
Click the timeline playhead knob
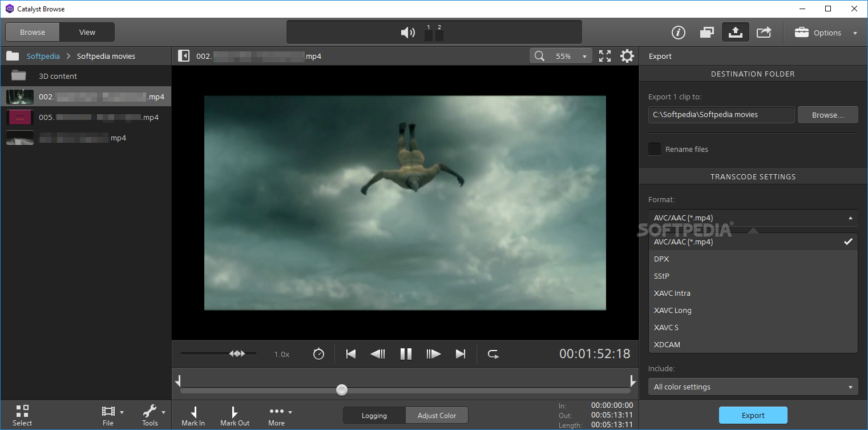point(342,390)
